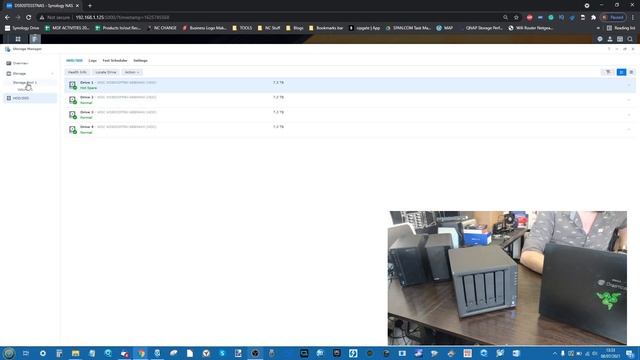Screen dimensions: 640x360
Task: Open the taskbar clock and date
Action: pyautogui.click(x=611, y=353)
